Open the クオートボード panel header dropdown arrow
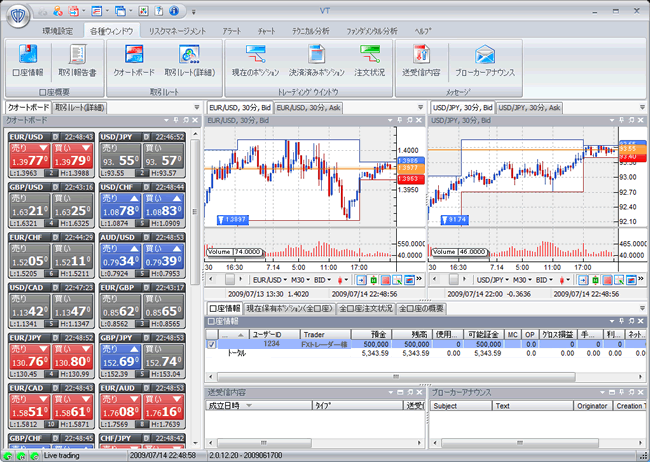This screenshot has width=650, height=462. (x=166, y=120)
